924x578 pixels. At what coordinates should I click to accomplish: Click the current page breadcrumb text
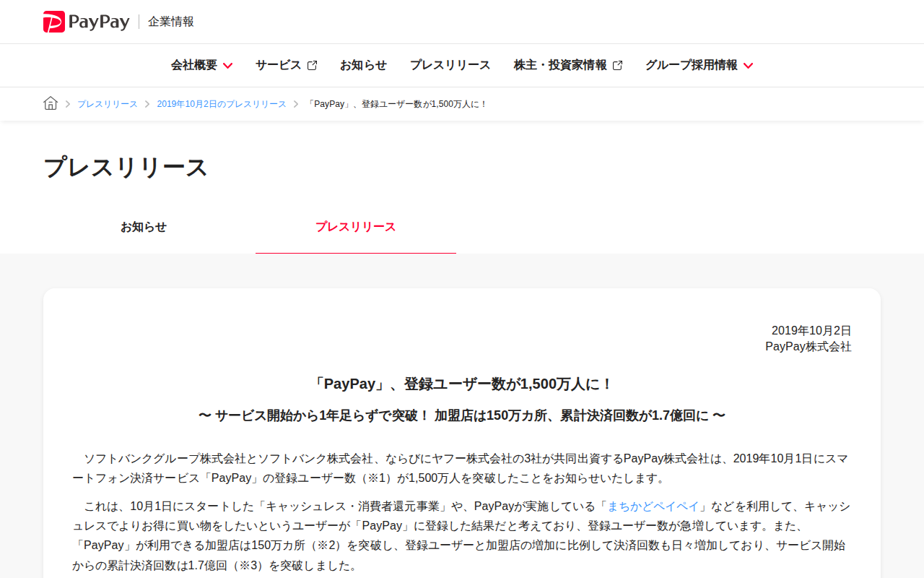pos(397,104)
